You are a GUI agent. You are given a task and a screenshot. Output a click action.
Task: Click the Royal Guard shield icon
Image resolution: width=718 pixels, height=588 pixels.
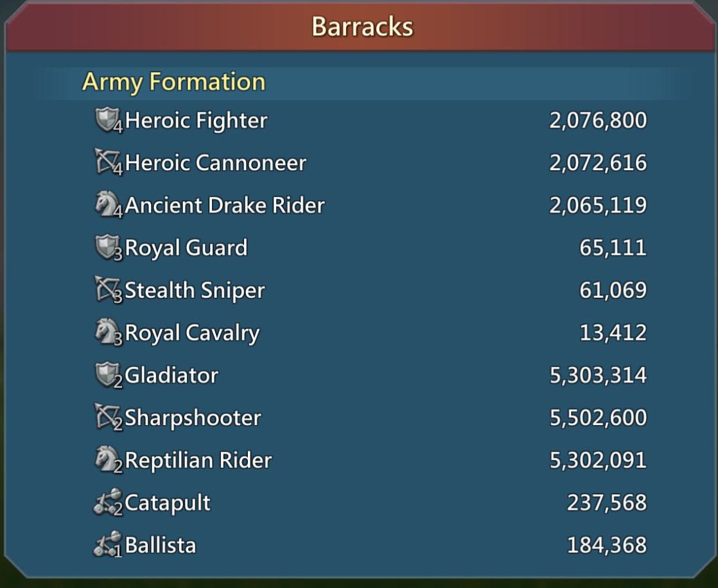click(109, 248)
